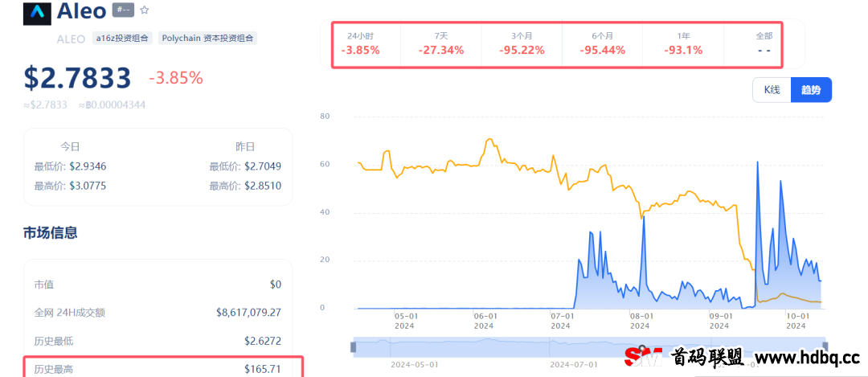Click the 昨日 column header
This screenshot has height=377, width=868.
[x=245, y=147]
